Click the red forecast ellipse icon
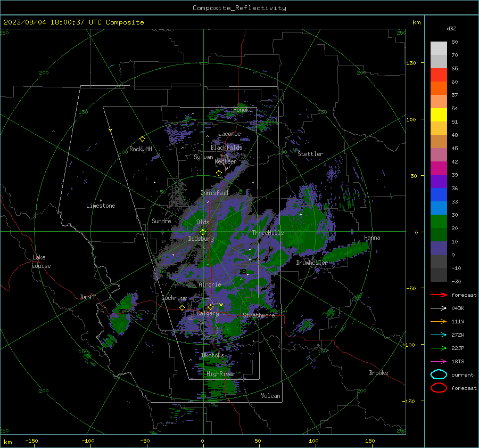 click(x=439, y=388)
